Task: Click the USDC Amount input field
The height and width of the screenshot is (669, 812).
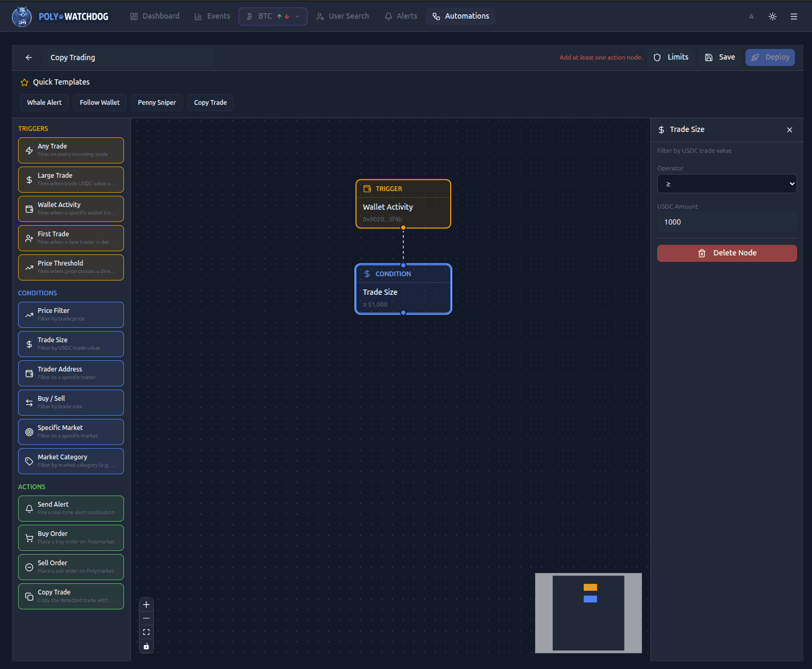Action: [x=727, y=222]
